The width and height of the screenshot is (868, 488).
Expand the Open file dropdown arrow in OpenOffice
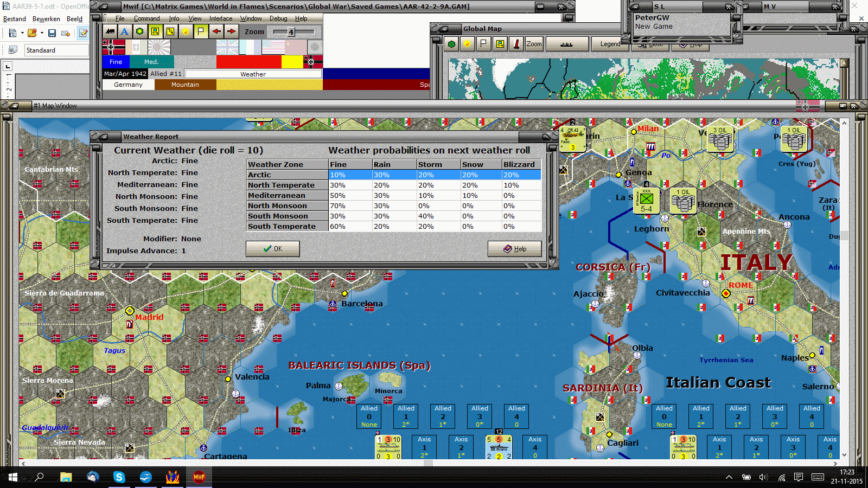coord(42,33)
